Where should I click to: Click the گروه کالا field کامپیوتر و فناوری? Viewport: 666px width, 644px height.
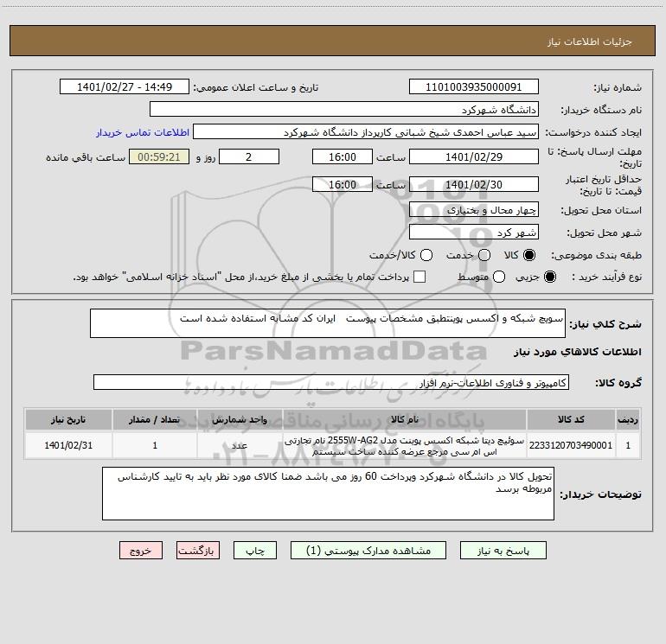pos(331,382)
